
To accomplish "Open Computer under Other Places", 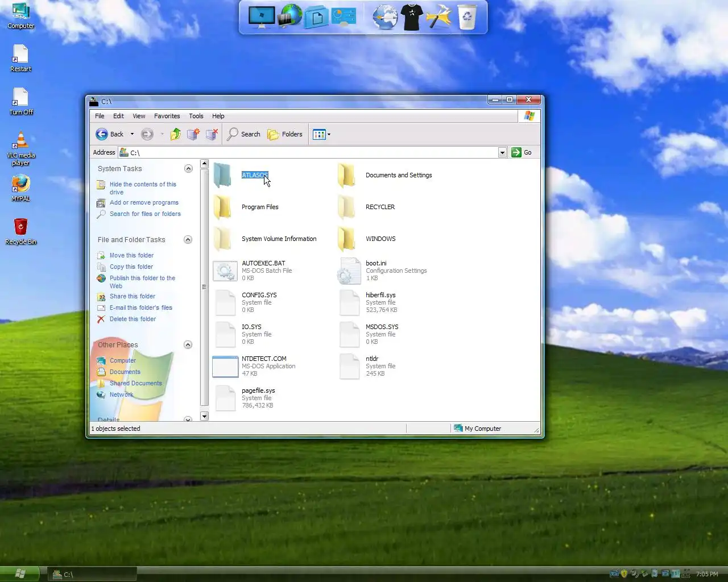I will pos(123,360).
